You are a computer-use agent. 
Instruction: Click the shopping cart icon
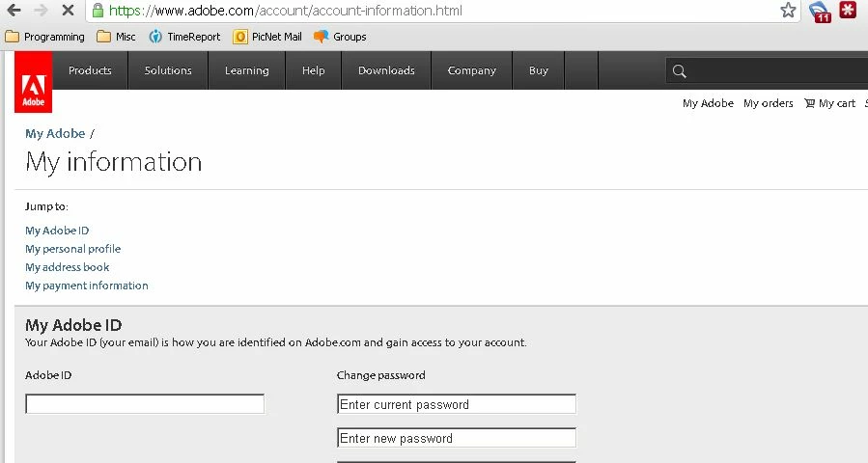pos(809,103)
